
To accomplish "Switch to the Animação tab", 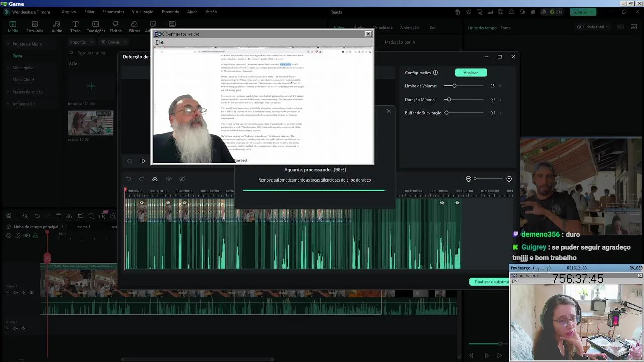I will coord(410,28).
